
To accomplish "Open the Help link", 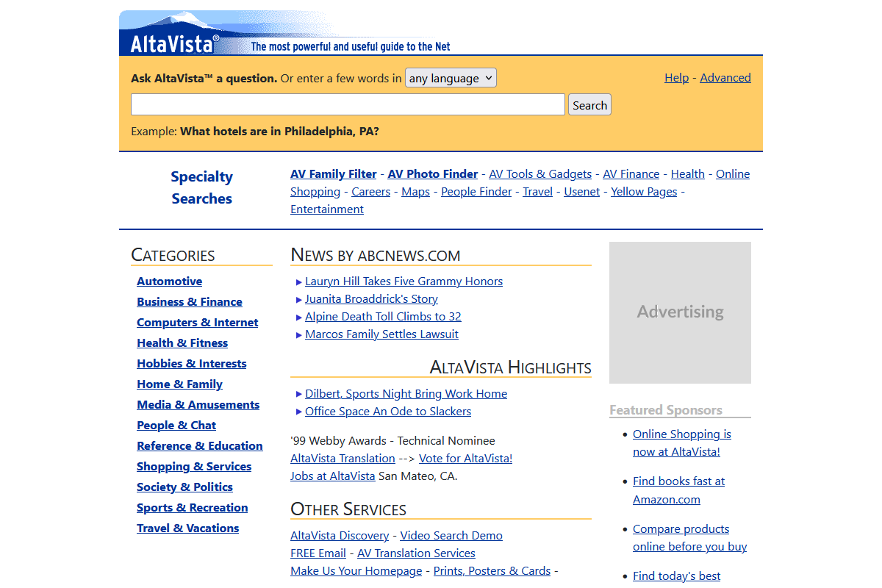I will coord(676,77).
